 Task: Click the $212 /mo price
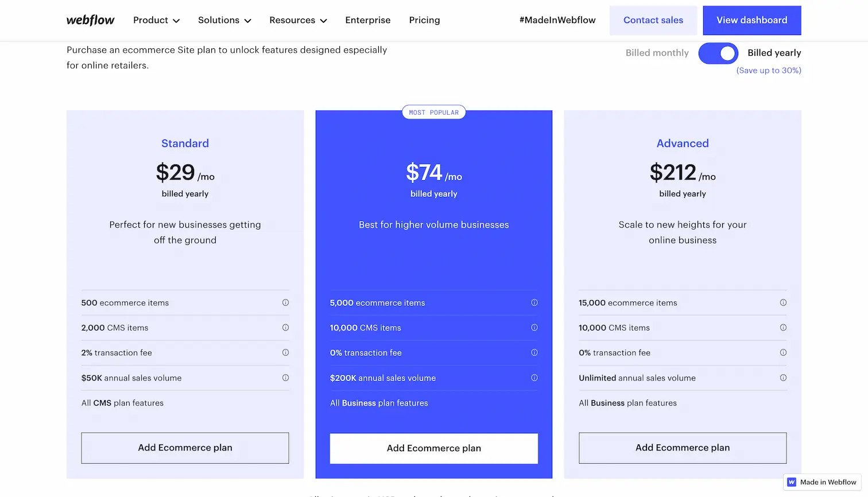tap(683, 173)
